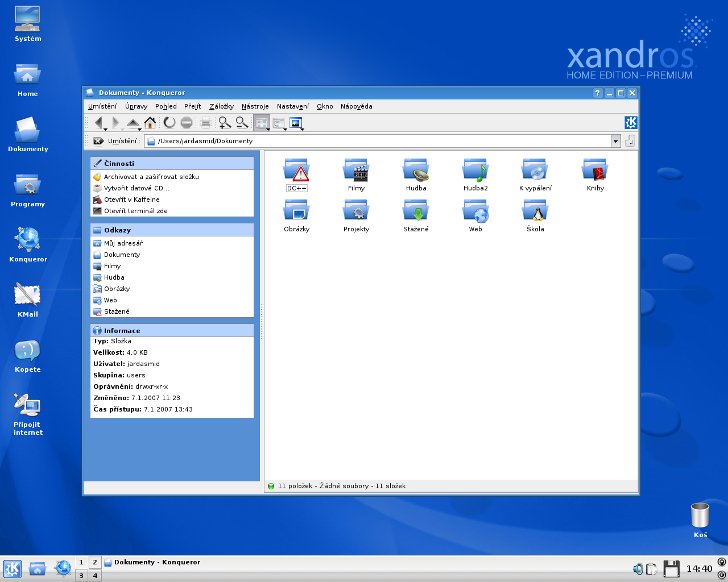Screen dimensions: 728x582
Task: Click Archivovat a zašifrovat složku
Action: (151, 177)
